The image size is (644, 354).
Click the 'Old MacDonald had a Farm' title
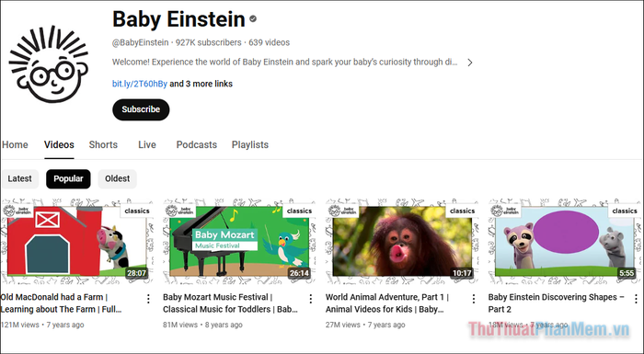click(x=62, y=303)
